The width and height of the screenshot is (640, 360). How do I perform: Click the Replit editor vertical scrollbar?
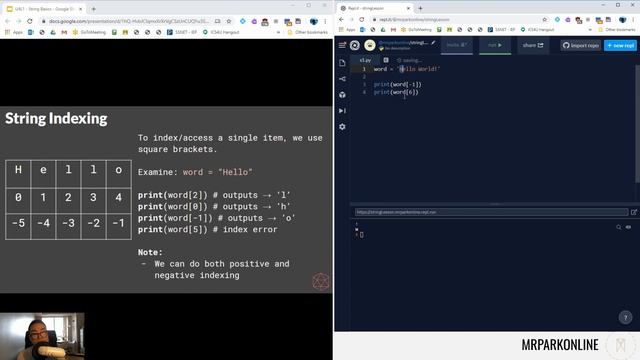(638, 123)
